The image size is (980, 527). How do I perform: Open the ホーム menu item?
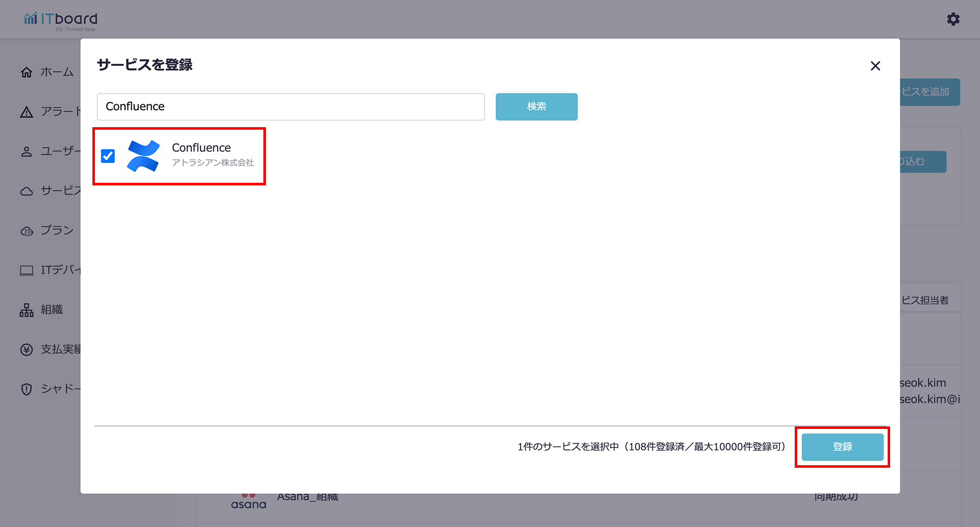pos(57,73)
